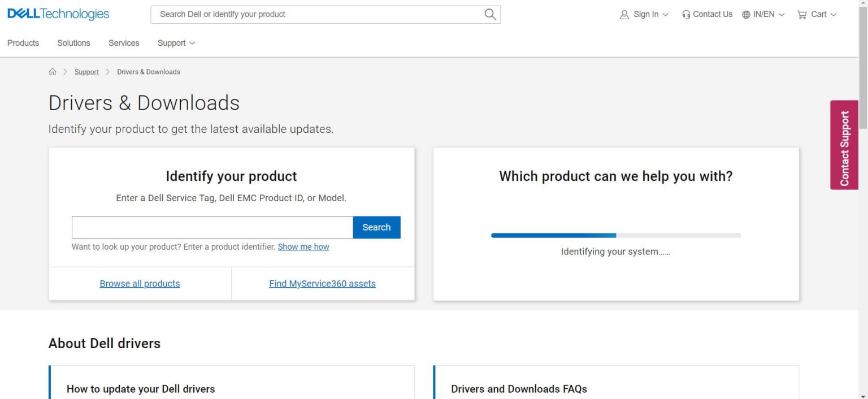868x399 pixels.
Task: Click the headset Contact Us icon
Action: [x=685, y=14]
